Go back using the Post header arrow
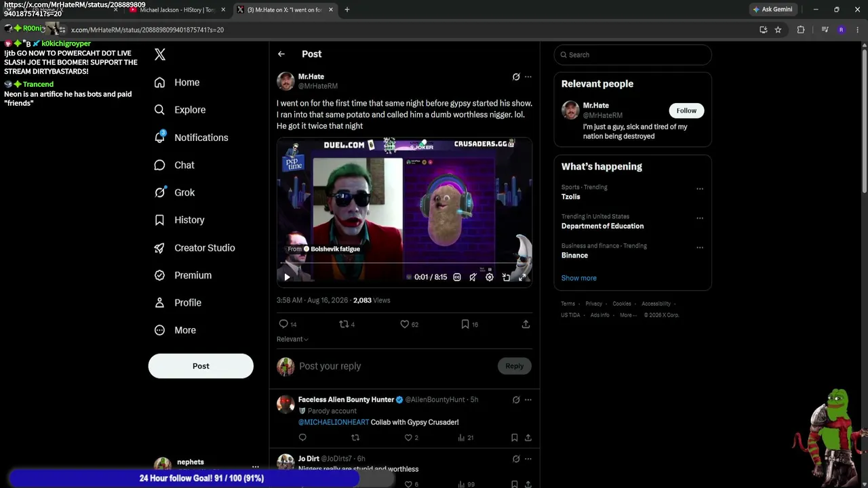This screenshot has height=488, width=868. (281, 54)
